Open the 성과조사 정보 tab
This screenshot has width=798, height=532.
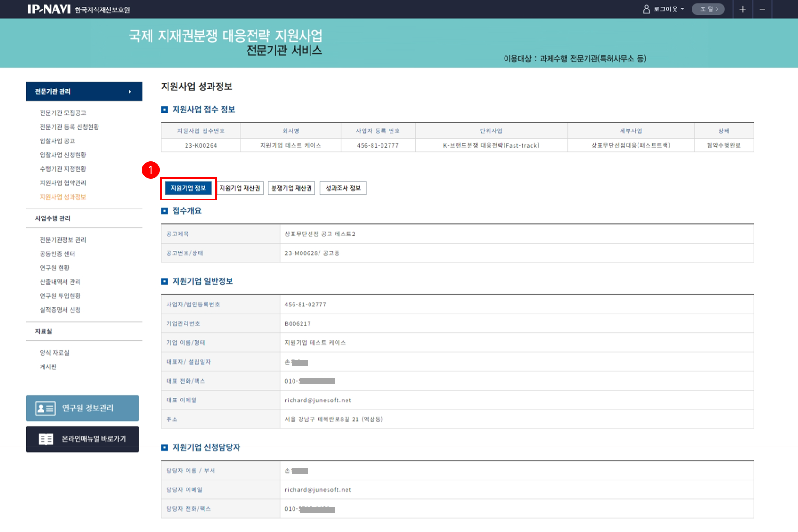(343, 188)
